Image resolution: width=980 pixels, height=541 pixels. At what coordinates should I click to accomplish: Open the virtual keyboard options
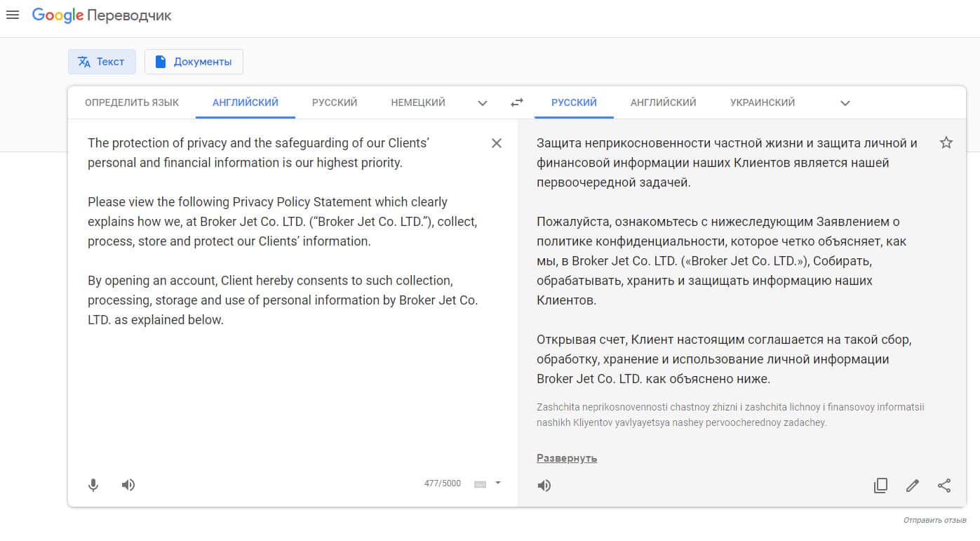(x=498, y=483)
